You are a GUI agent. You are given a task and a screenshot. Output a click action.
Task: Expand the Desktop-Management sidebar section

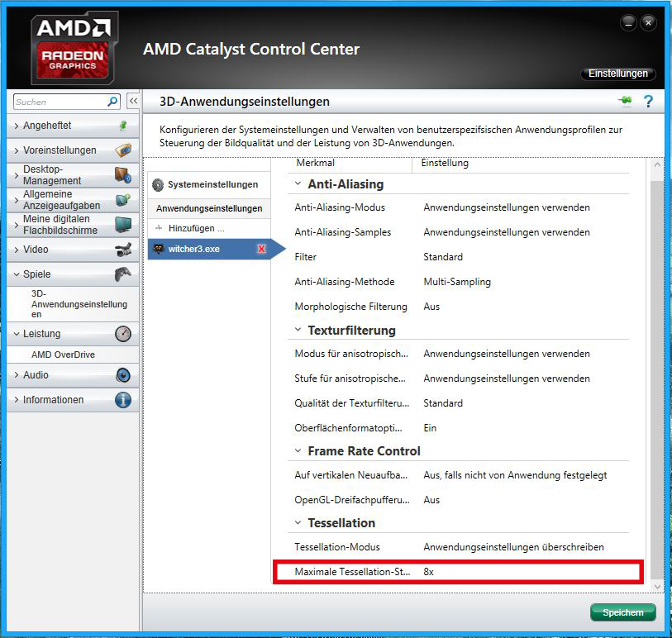coord(17,175)
